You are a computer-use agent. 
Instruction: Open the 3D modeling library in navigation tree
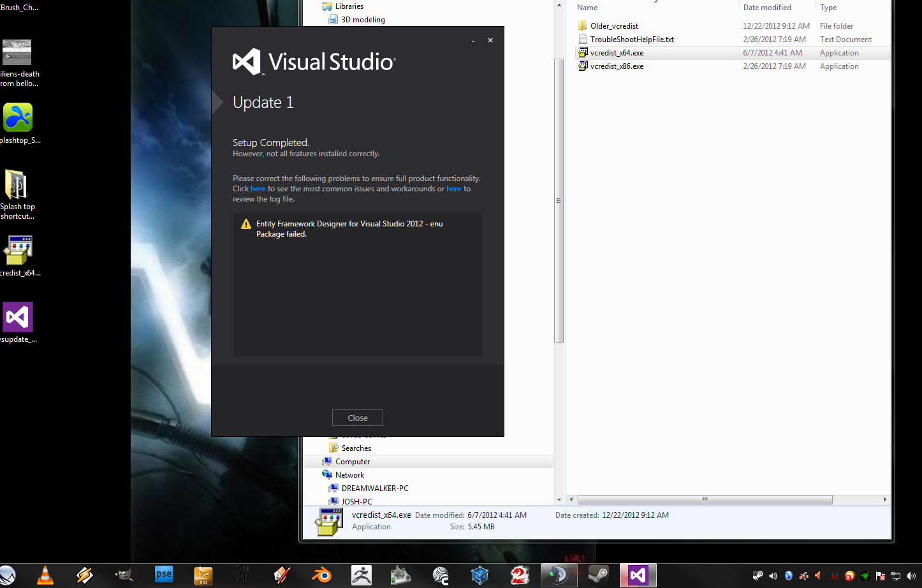[x=363, y=20]
